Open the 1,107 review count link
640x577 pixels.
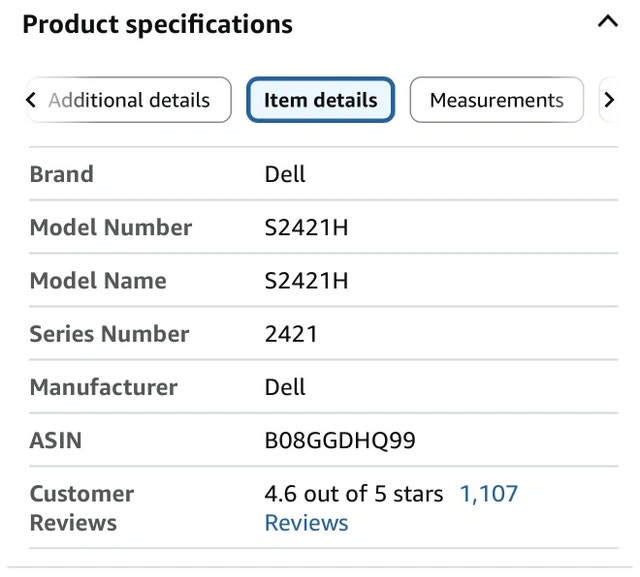[x=488, y=493]
